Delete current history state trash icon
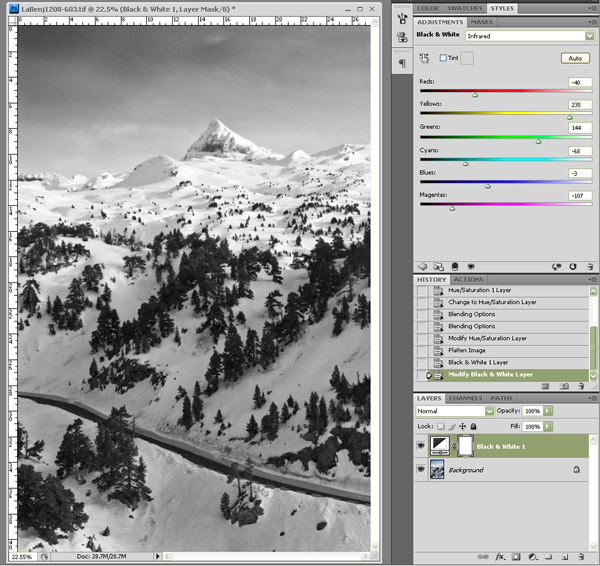Viewport: 600px width, 566px height. click(x=581, y=386)
